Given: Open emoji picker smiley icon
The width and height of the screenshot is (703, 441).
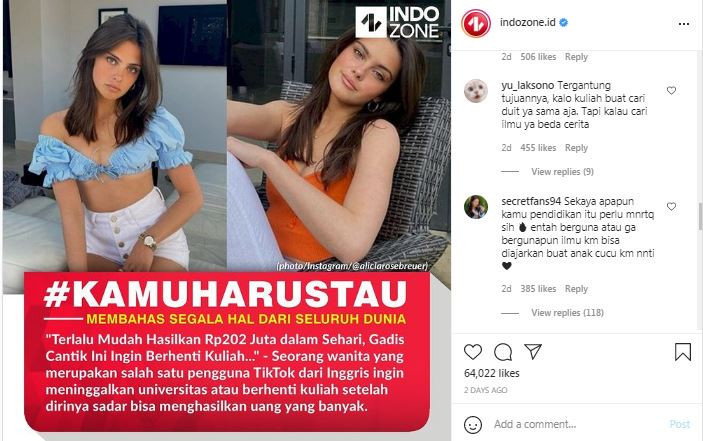Looking at the screenshot, I should [473, 424].
